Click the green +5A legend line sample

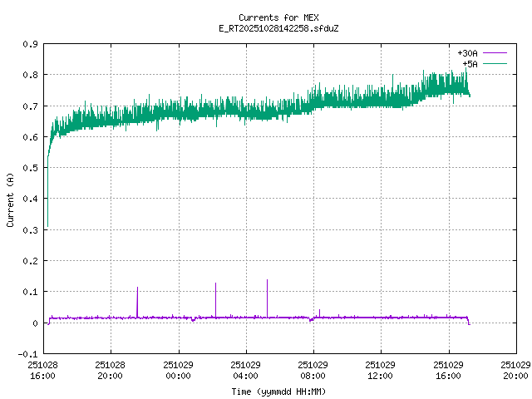(494, 62)
